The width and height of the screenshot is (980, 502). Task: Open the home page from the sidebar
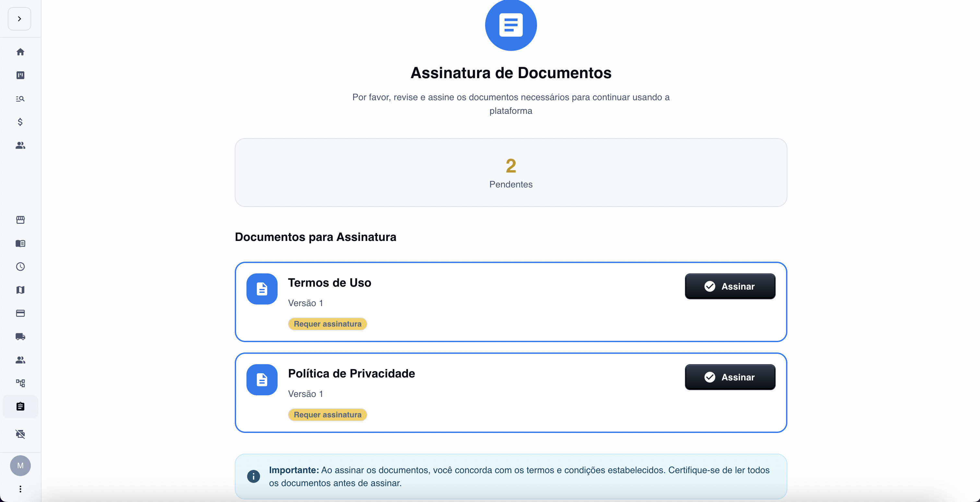(x=20, y=52)
